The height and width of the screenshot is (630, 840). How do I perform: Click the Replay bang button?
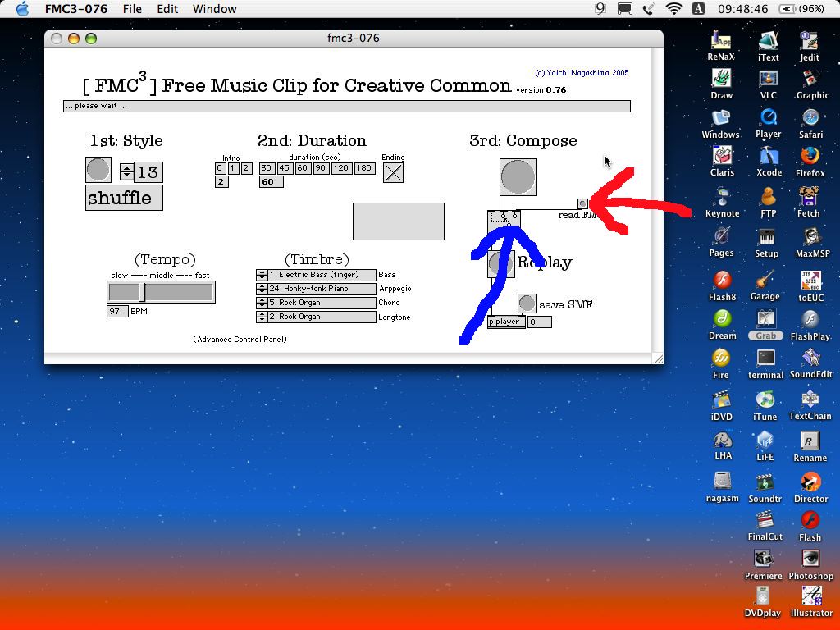[501, 264]
